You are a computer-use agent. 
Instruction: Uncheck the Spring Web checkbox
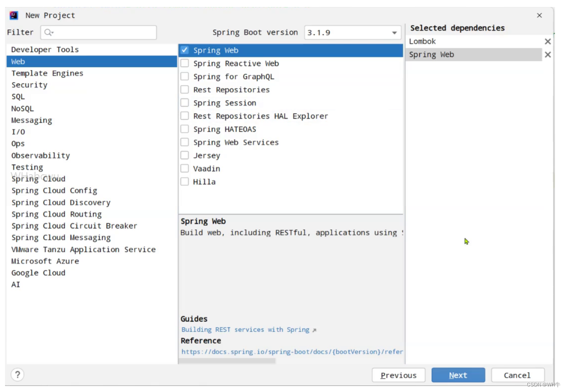(185, 50)
